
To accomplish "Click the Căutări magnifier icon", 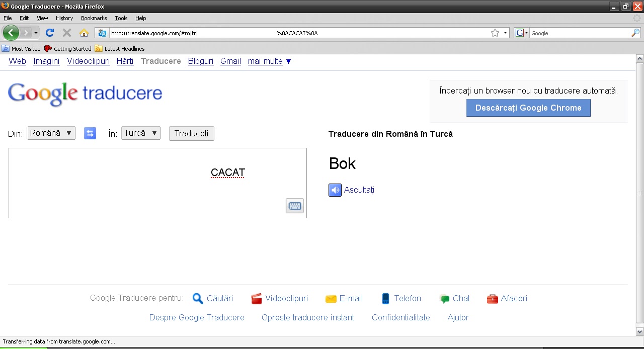I will coord(198,299).
